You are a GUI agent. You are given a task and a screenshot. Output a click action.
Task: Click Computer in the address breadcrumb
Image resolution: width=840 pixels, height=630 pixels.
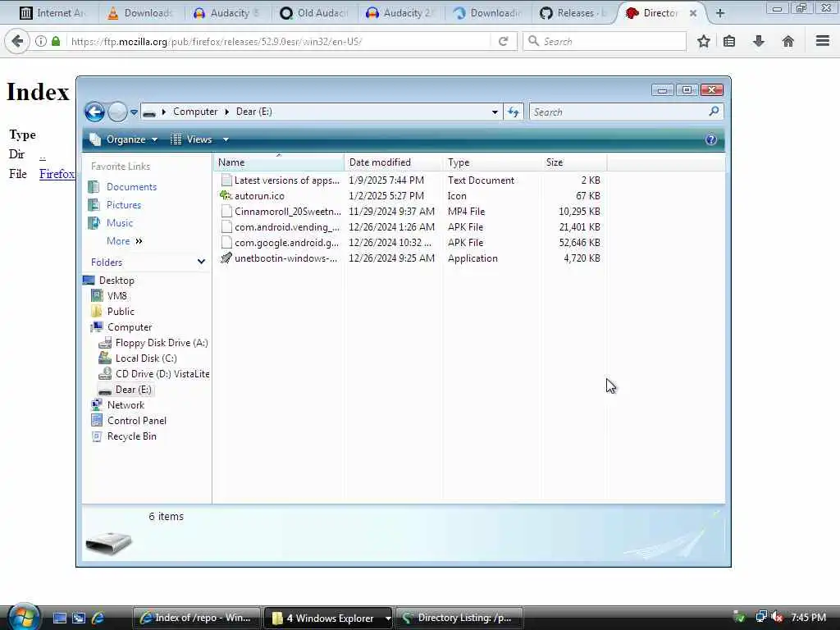point(195,112)
